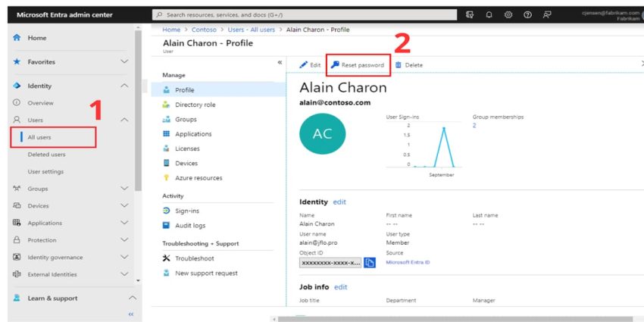Open the cjensen@fabrikam.com account menu

point(612,15)
